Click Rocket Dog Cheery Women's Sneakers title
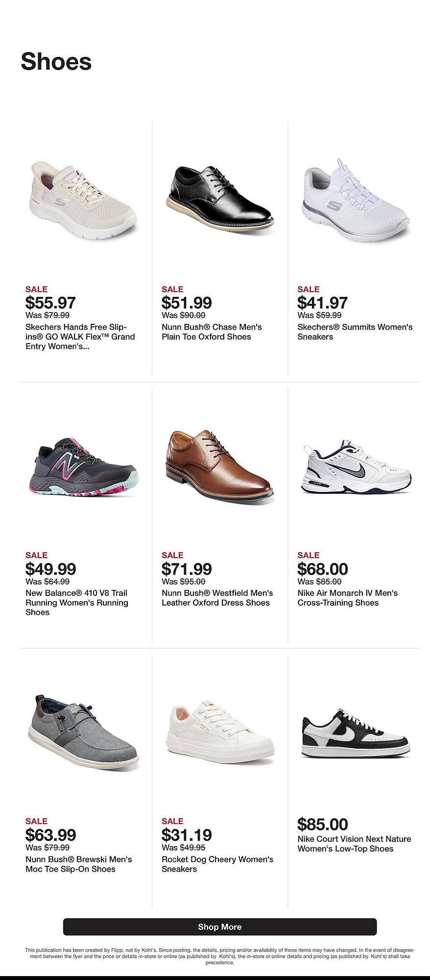The width and height of the screenshot is (430, 980). click(x=217, y=864)
